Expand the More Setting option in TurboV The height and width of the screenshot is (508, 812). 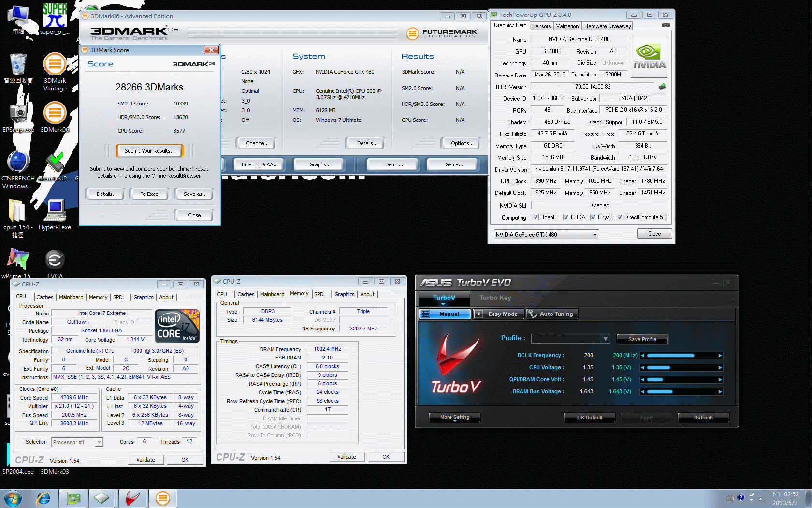[455, 418]
